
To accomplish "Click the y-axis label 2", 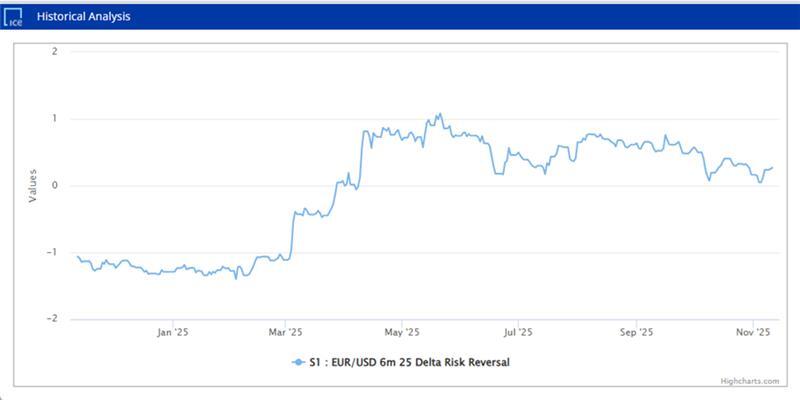I will point(54,52).
